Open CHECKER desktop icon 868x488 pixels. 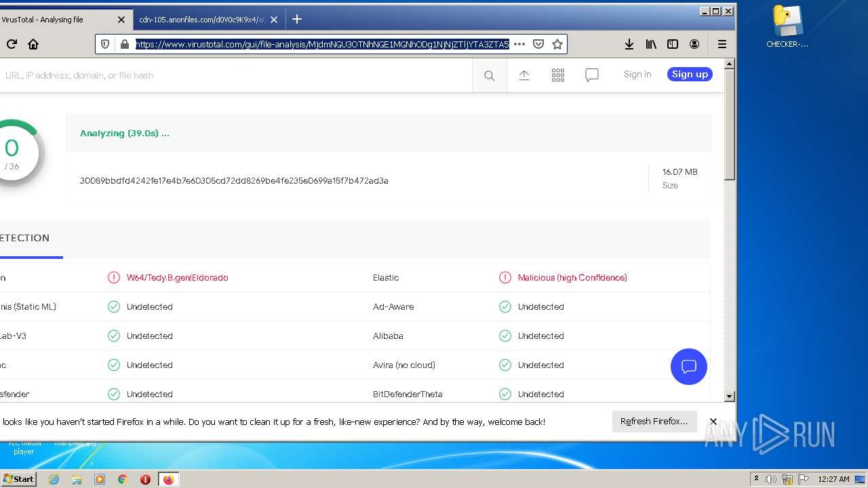pyautogui.click(x=787, y=27)
